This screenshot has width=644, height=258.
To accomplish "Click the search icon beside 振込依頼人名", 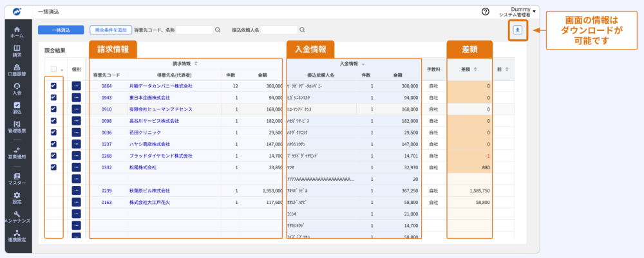I will coord(302,30).
